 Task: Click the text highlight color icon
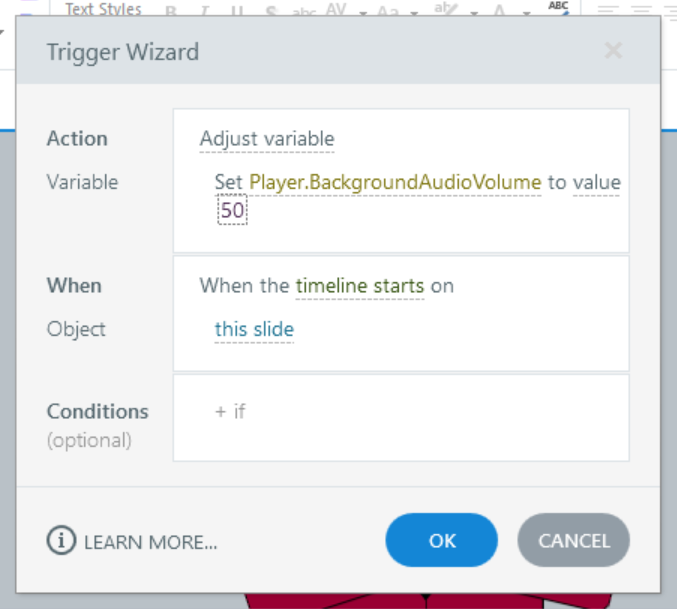(x=442, y=11)
